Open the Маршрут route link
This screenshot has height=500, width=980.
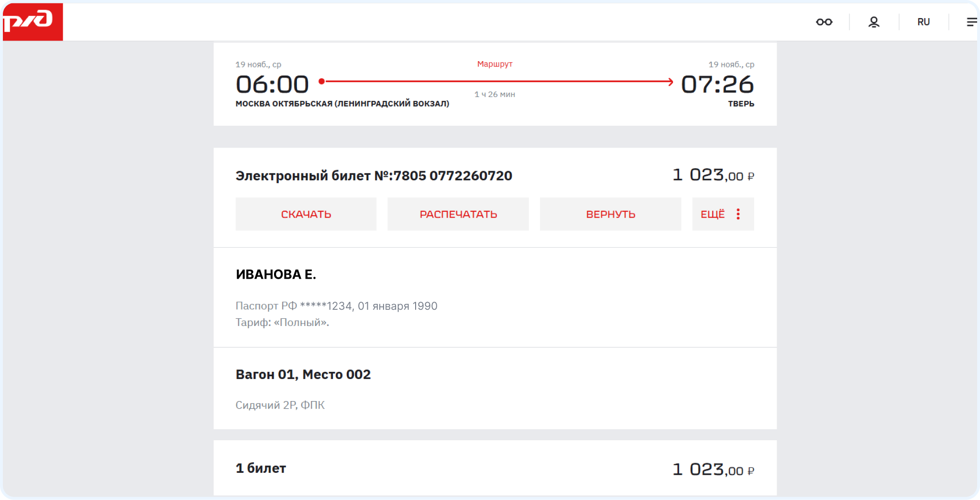[495, 64]
